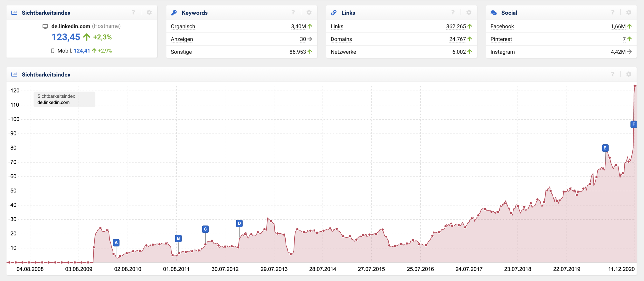
Task: Click the Keywords box help question mark
Action: [293, 12]
